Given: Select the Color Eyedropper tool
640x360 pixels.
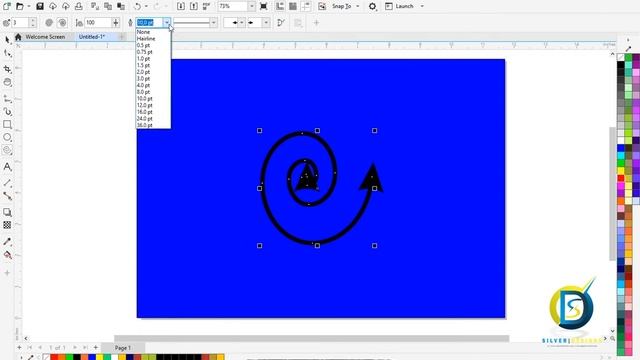Looking at the screenshot, I should pyautogui.click(x=7, y=242).
